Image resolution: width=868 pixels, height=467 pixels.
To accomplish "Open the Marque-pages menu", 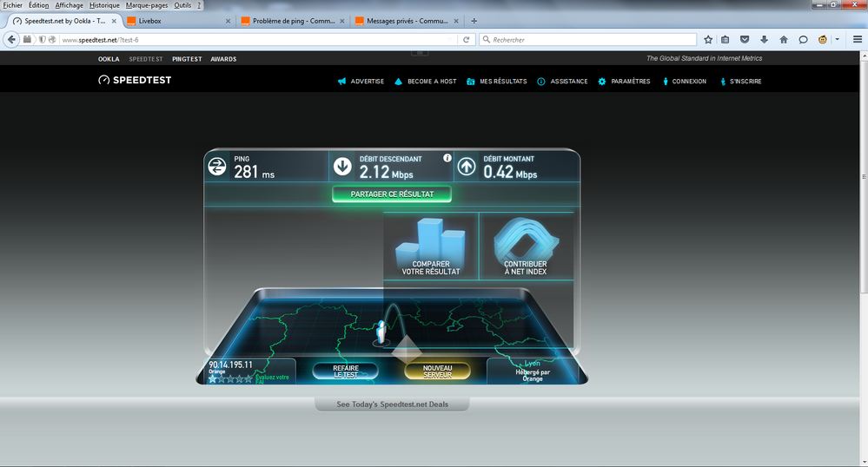I will (147, 5).
